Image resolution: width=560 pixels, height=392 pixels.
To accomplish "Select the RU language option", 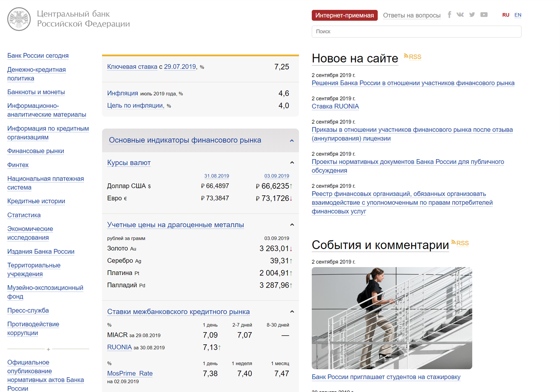I will pyautogui.click(x=505, y=15).
